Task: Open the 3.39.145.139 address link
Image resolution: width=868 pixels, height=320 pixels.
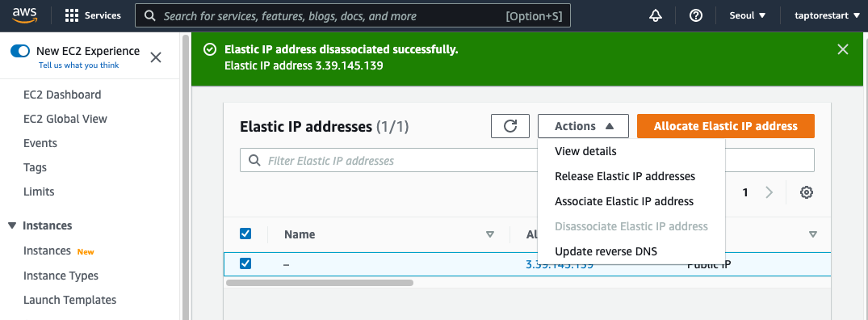Action: tap(559, 264)
